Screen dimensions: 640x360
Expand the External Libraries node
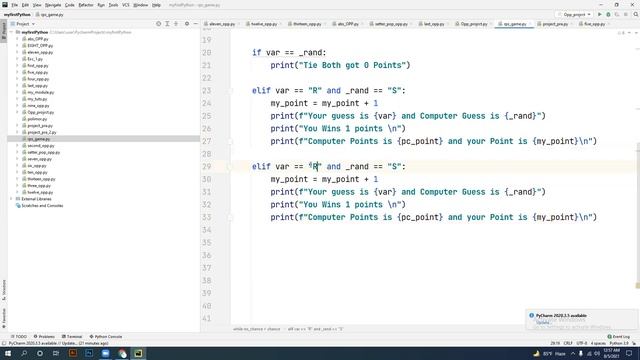click(x=12, y=199)
